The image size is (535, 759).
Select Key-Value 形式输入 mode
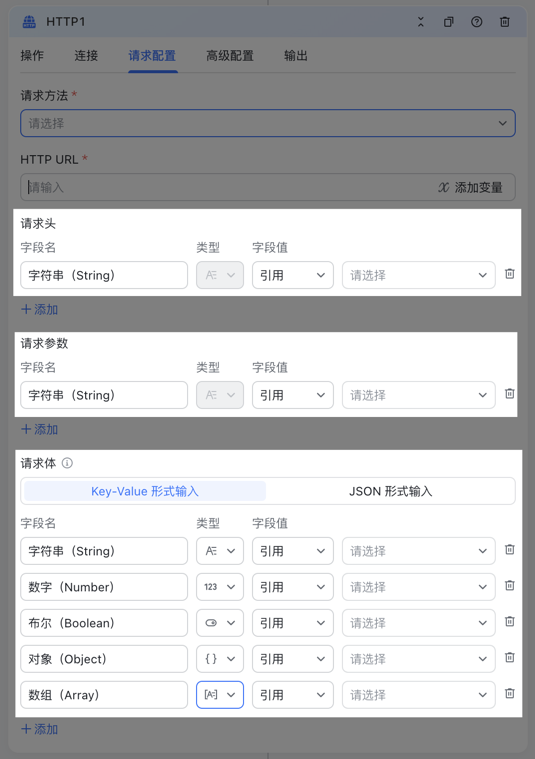pos(145,491)
